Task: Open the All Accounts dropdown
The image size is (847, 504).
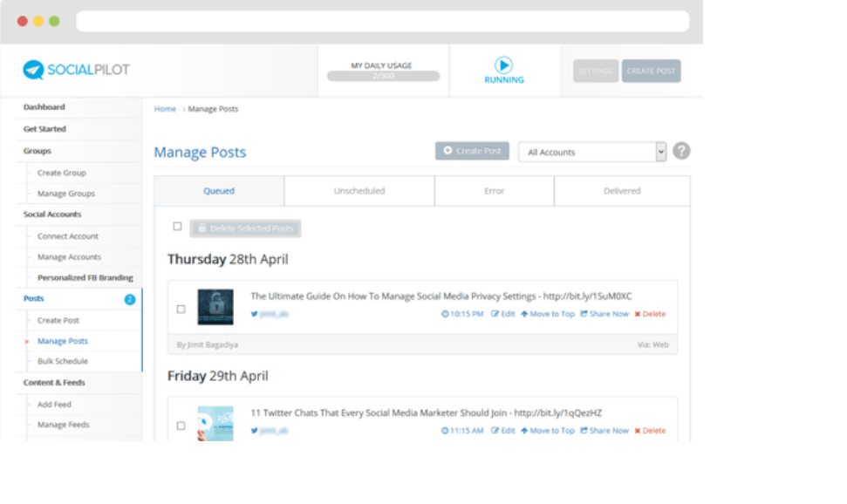Action: (x=592, y=153)
